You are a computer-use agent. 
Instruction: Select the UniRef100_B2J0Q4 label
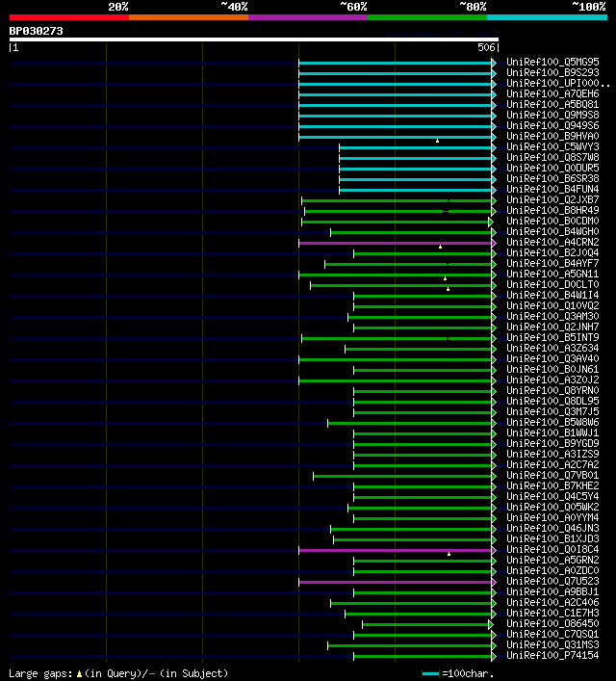pyautogui.click(x=552, y=252)
